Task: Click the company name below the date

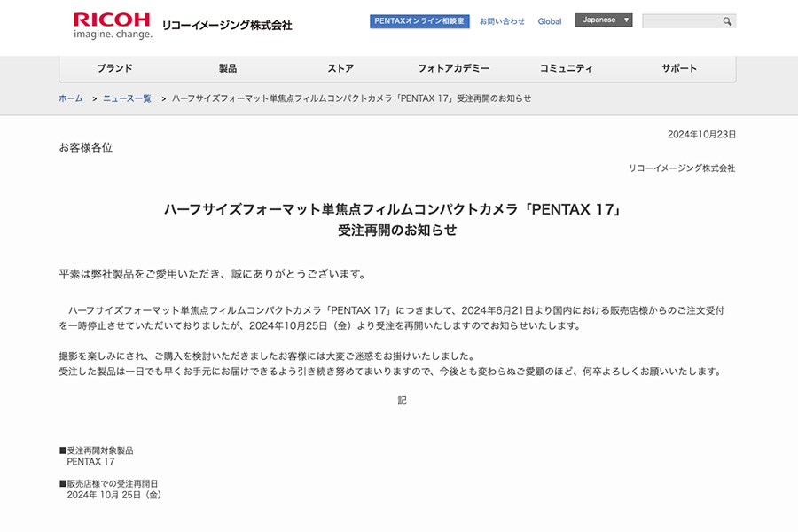Action: [x=682, y=168]
